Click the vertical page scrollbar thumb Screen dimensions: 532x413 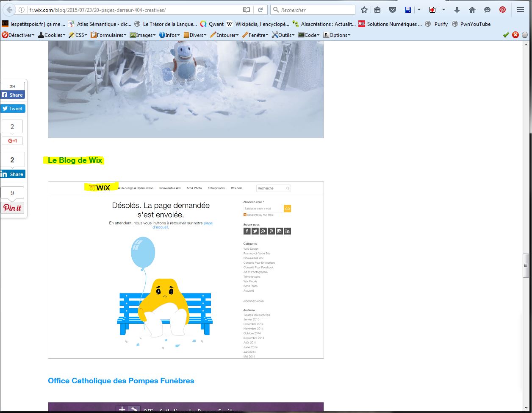(x=526, y=265)
